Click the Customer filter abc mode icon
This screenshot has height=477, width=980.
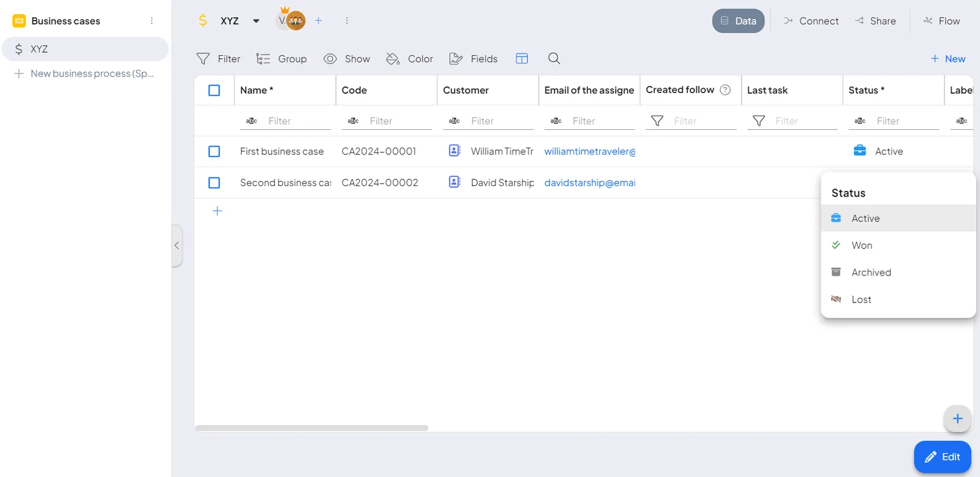click(454, 121)
